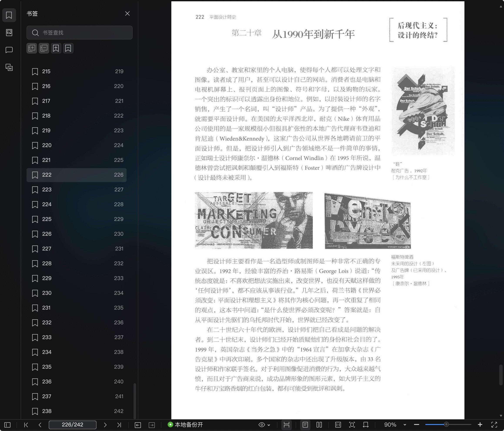Go back to previous view icon
The image size is (504, 431).
click(138, 425)
